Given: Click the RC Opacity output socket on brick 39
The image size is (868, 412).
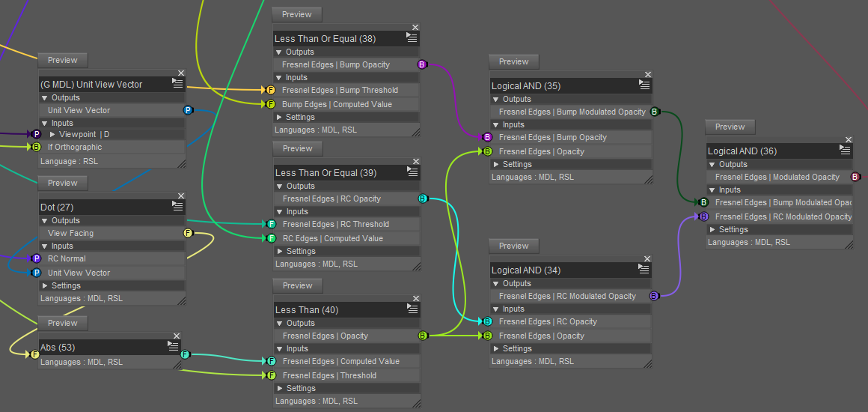Looking at the screenshot, I should 423,199.
